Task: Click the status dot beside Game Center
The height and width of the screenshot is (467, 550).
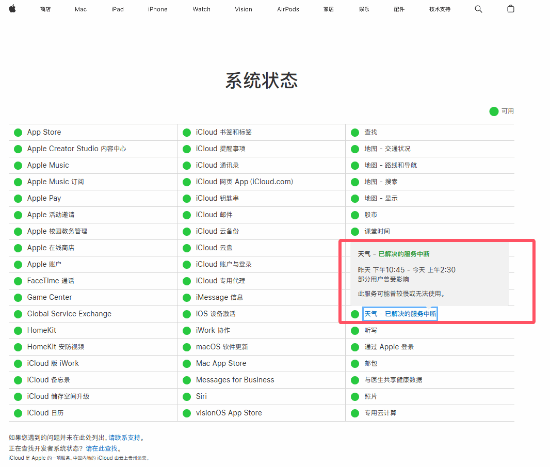Action: [18, 298]
